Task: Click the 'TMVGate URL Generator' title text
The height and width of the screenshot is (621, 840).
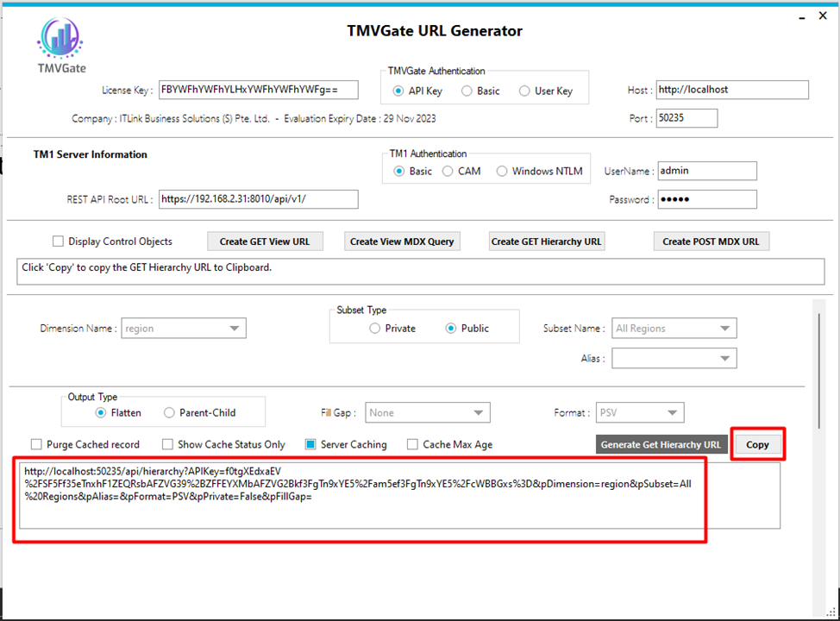Action: click(435, 31)
